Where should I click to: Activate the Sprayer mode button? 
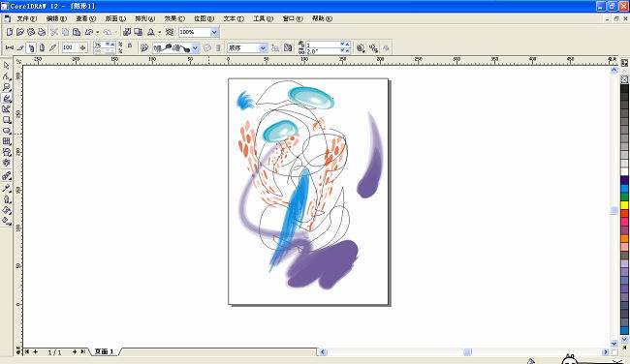(x=31, y=47)
